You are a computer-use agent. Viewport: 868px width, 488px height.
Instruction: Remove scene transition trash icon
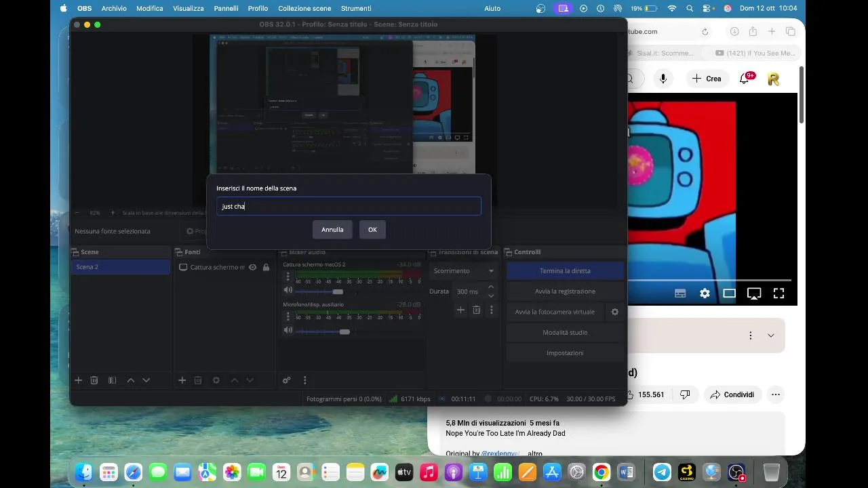coord(477,310)
